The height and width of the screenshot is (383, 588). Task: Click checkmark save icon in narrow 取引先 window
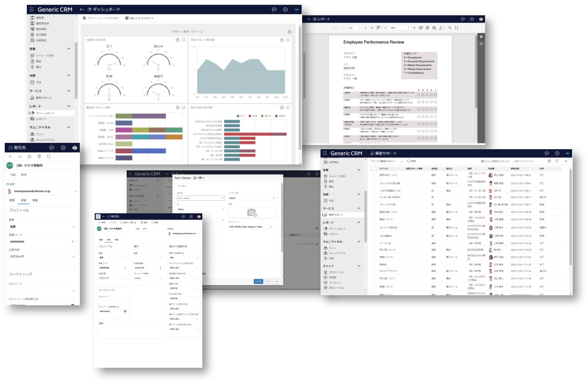[20, 156]
